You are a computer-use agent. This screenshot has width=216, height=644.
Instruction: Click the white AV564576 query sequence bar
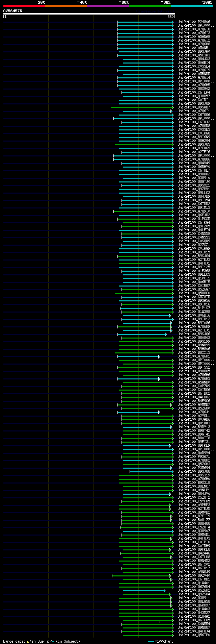pyautogui.click(x=89, y=14)
